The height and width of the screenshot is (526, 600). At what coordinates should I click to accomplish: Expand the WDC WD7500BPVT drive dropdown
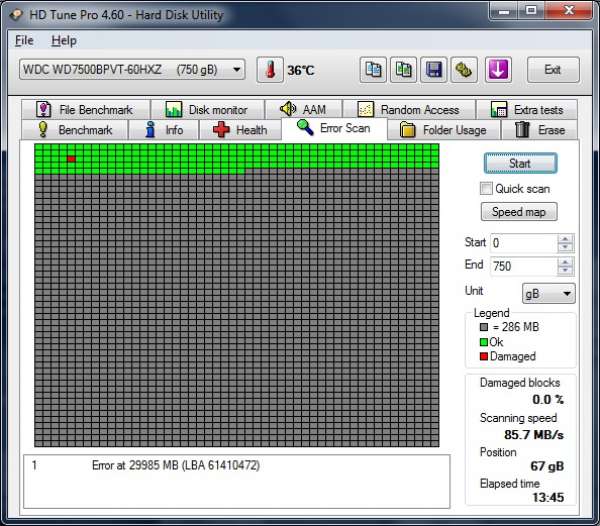click(x=132, y=70)
